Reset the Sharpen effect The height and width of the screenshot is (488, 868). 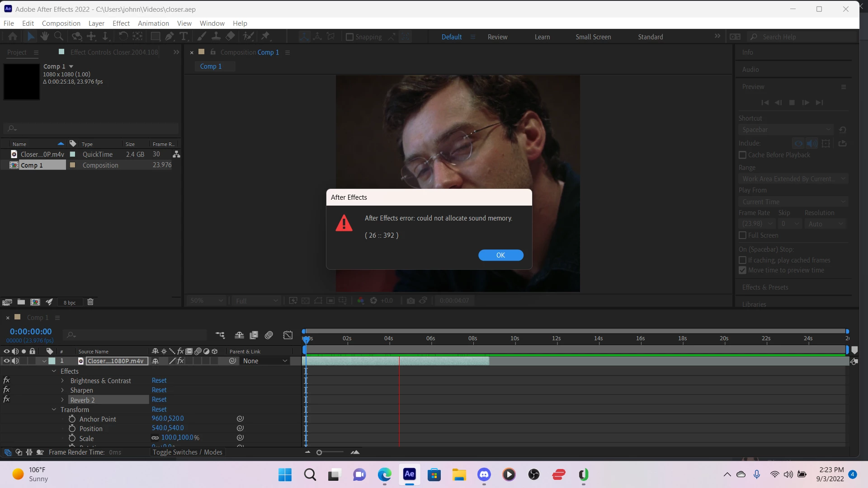159,390
